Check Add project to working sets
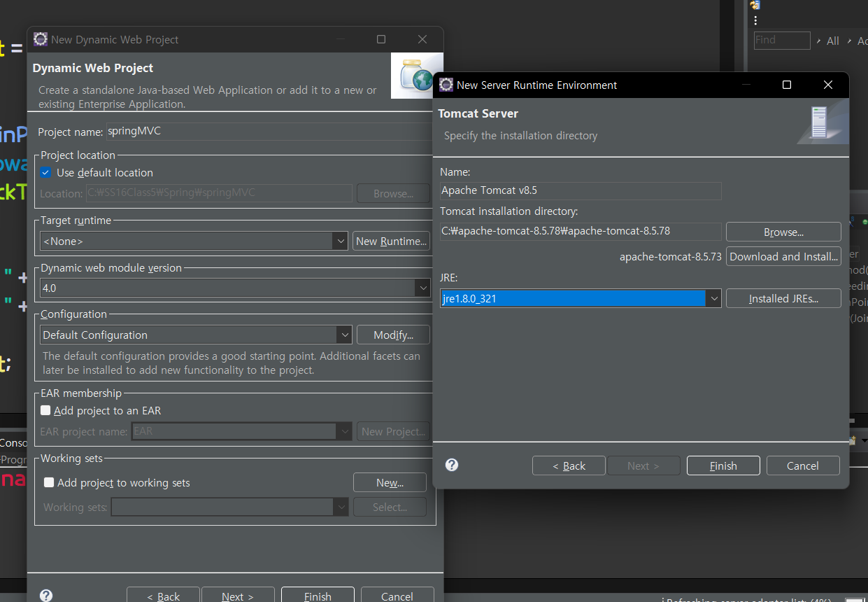 pyautogui.click(x=49, y=482)
